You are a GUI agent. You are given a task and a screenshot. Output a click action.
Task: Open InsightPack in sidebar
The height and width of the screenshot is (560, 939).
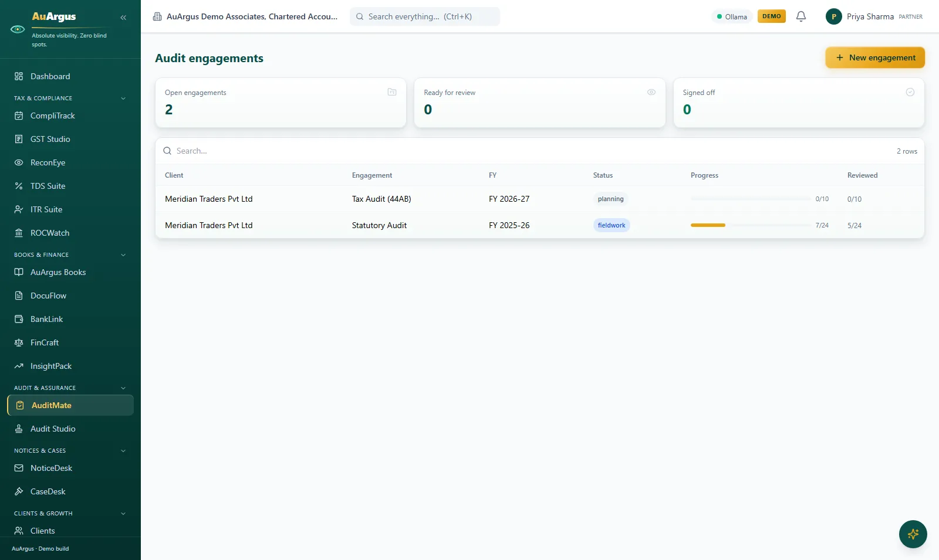pos(70,366)
